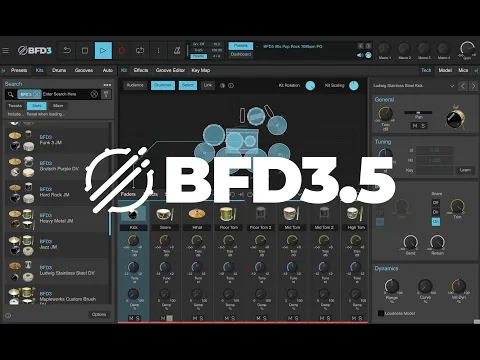Open the Ludwig Stainless Steel Kick dropdown
The height and width of the screenshot is (360, 480).
(x=414, y=86)
